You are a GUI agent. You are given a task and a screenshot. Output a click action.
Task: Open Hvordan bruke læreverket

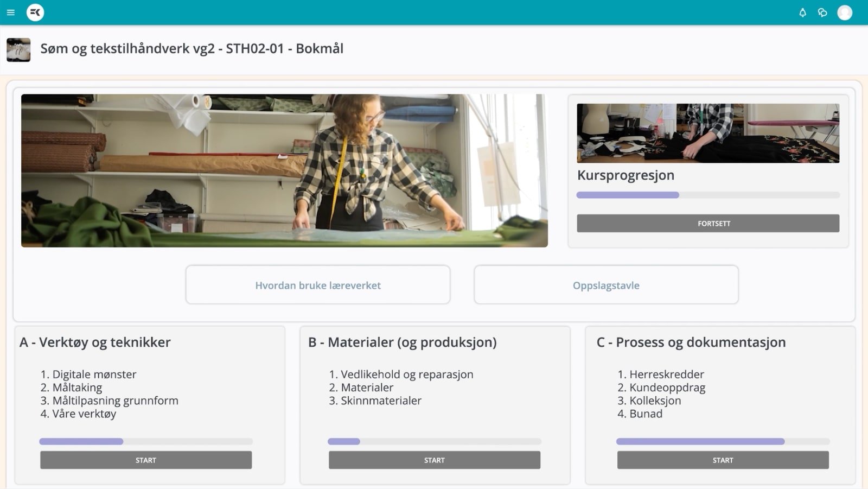pyautogui.click(x=318, y=285)
